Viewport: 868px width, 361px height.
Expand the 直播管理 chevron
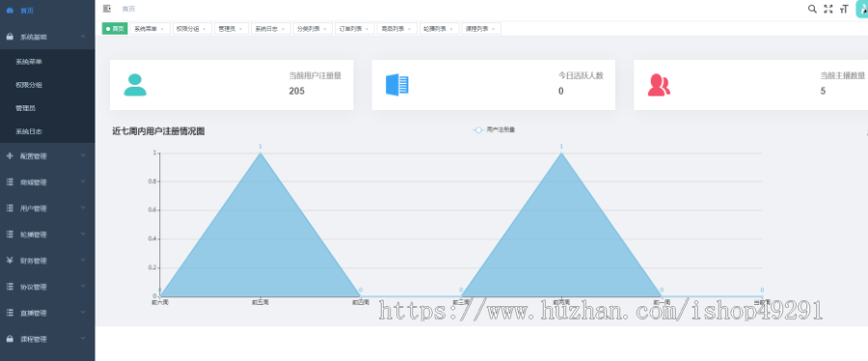click(x=83, y=313)
